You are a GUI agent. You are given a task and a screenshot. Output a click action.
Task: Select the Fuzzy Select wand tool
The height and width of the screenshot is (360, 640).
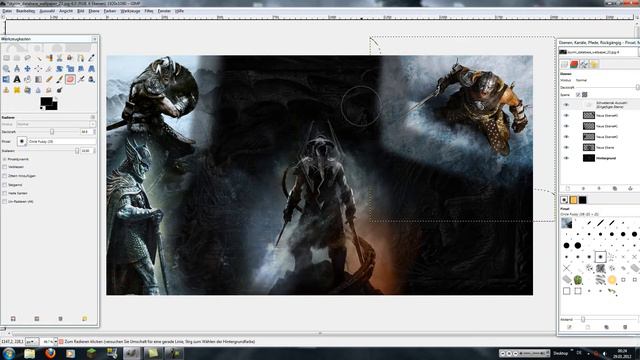(38, 58)
